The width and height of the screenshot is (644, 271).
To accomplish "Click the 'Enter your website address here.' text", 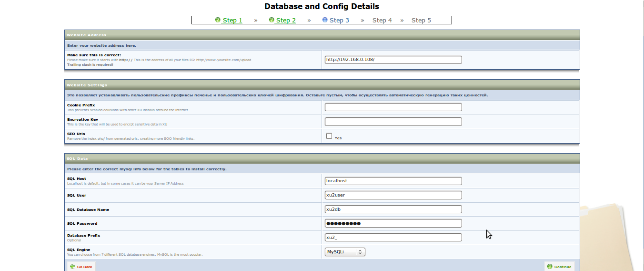I will 101,45.
